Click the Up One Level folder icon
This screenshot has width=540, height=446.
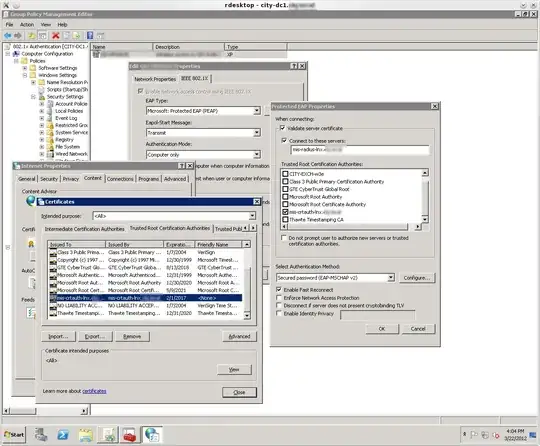(31, 35)
